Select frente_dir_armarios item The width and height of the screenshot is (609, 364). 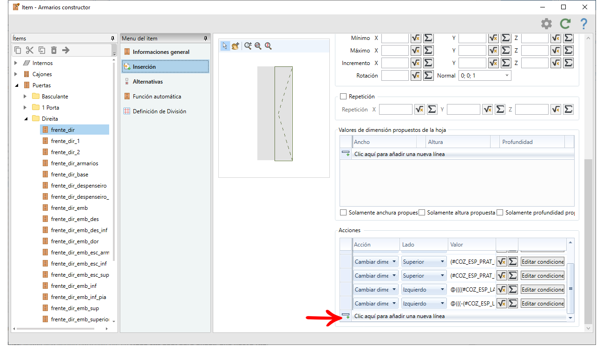coord(74,163)
